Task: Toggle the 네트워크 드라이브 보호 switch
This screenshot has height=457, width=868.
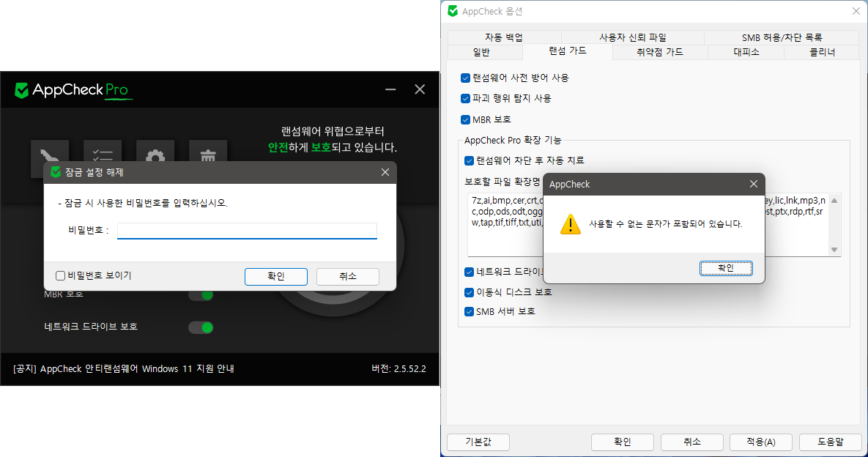Action: click(201, 327)
